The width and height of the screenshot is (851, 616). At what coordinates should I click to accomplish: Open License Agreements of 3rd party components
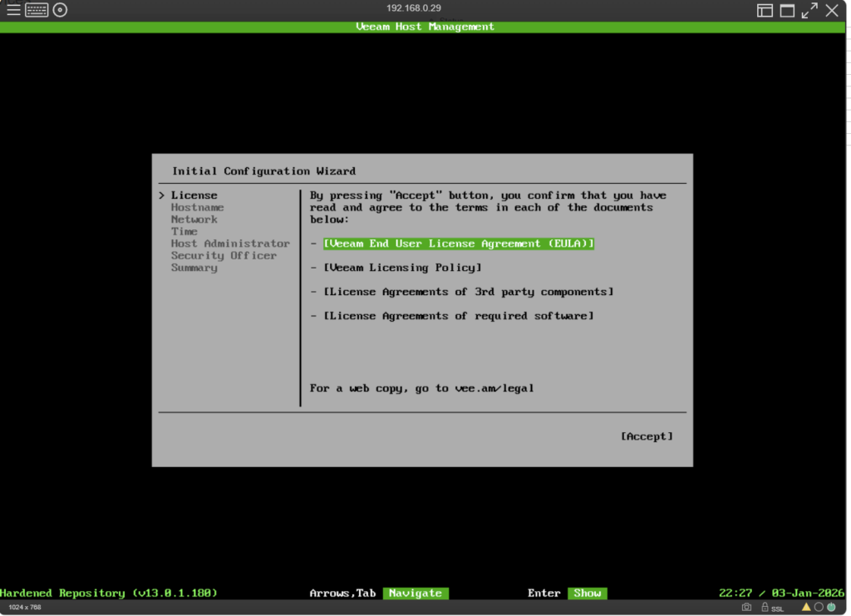point(469,292)
